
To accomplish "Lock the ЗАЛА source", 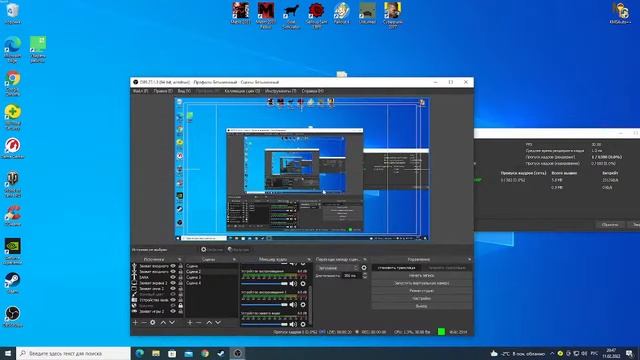I will pyautogui.click(x=180, y=277).
